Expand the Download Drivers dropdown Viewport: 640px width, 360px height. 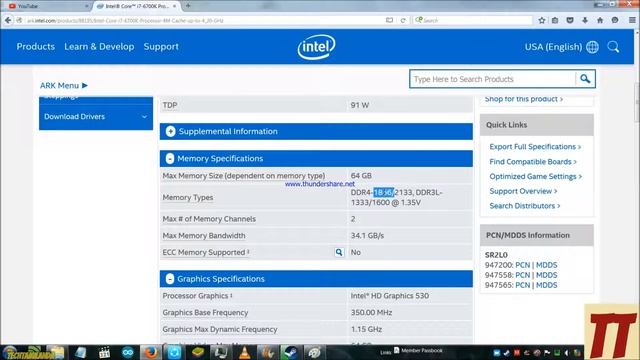tap(96, 117)
